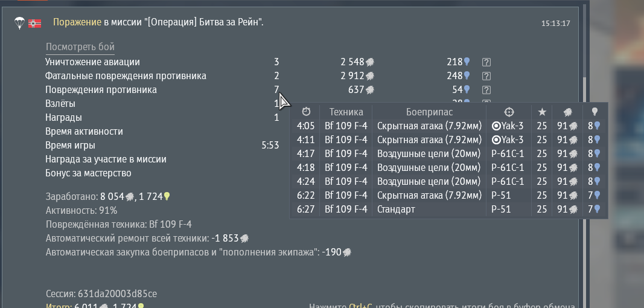Click the country flag icon in the message header

click(35, 23)
